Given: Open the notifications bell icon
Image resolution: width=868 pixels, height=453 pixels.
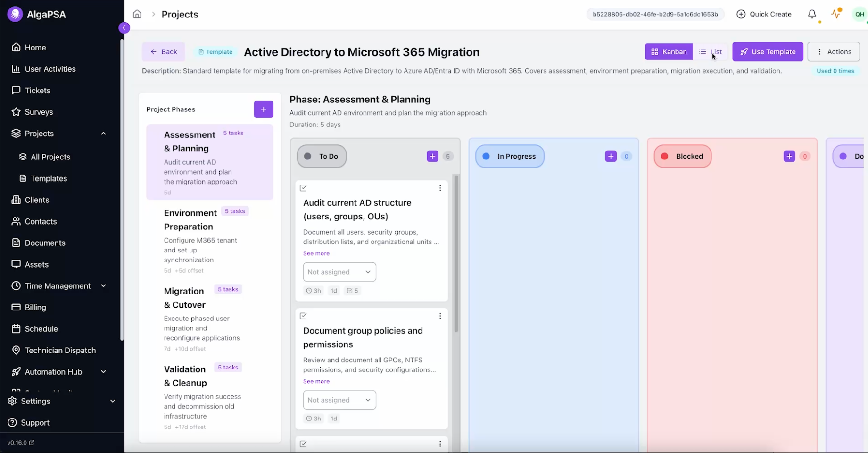Looking at the screenshot, I should point(811,14).
